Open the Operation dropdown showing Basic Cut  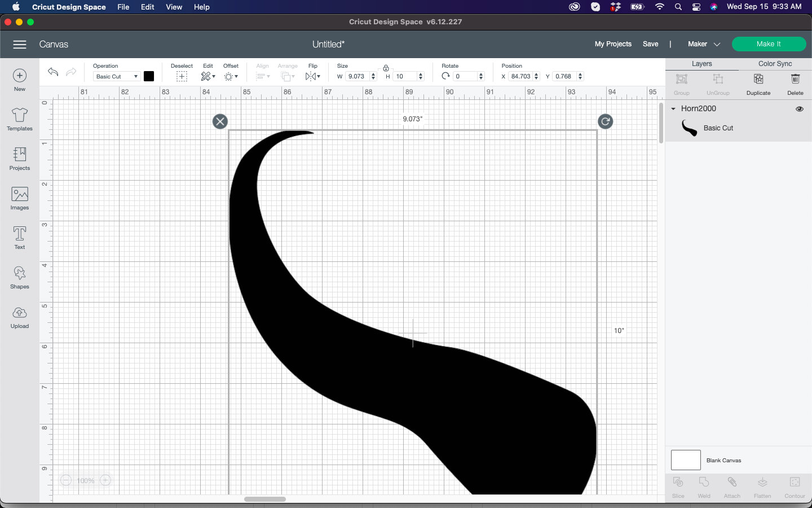click(116, 76)
